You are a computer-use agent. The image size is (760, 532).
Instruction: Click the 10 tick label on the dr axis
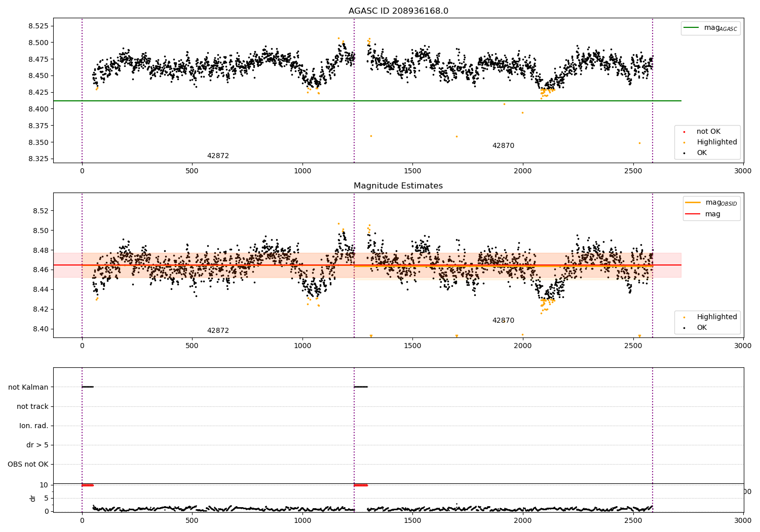tap(44, 485)
